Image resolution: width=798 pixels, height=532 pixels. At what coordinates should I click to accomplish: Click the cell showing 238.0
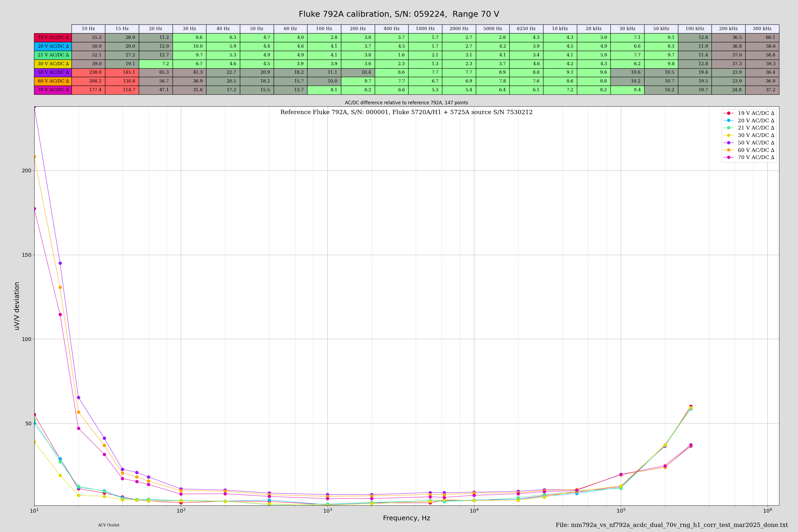(88, 73)
